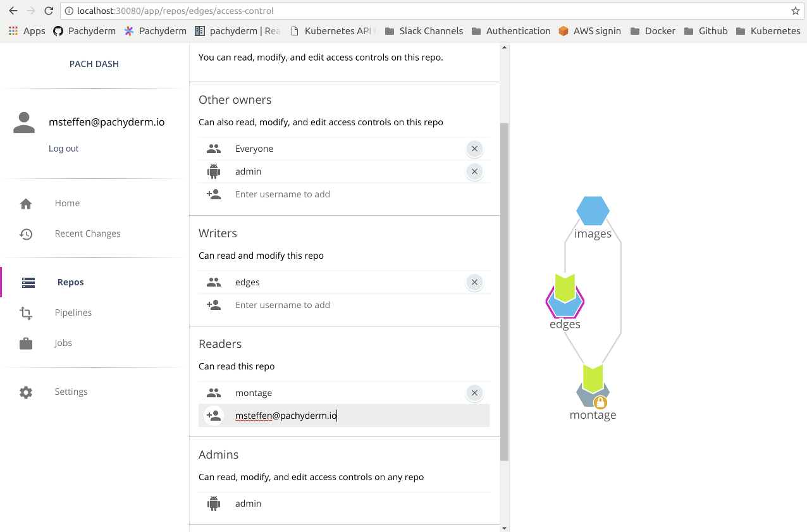Click the Log out link
The image size is (807, 532).
(63, 148)
